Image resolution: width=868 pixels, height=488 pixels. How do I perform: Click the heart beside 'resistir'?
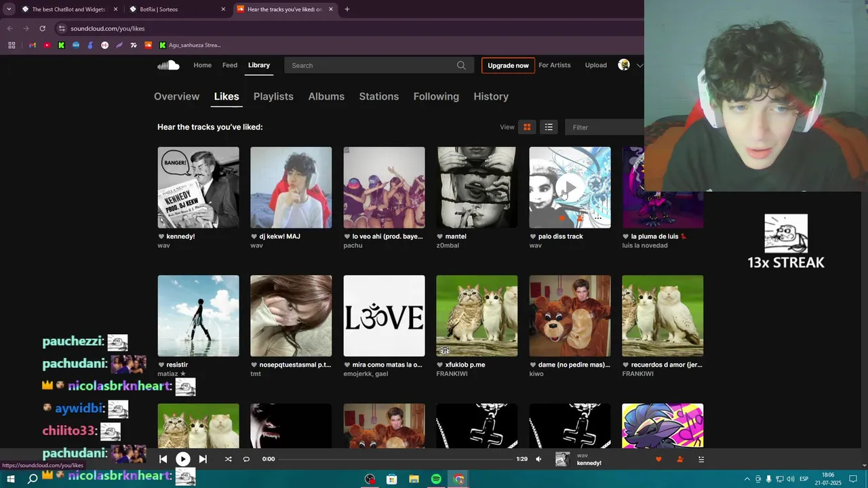[161, 365]
